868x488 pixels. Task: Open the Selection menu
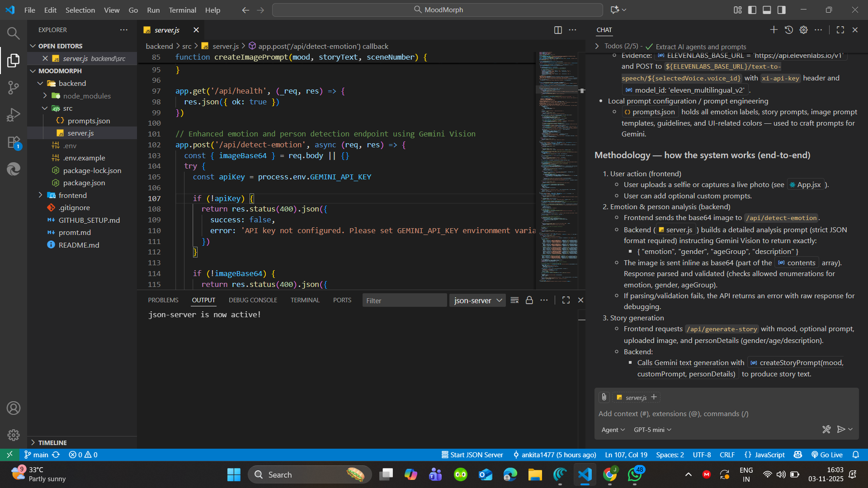coord(80,10)
